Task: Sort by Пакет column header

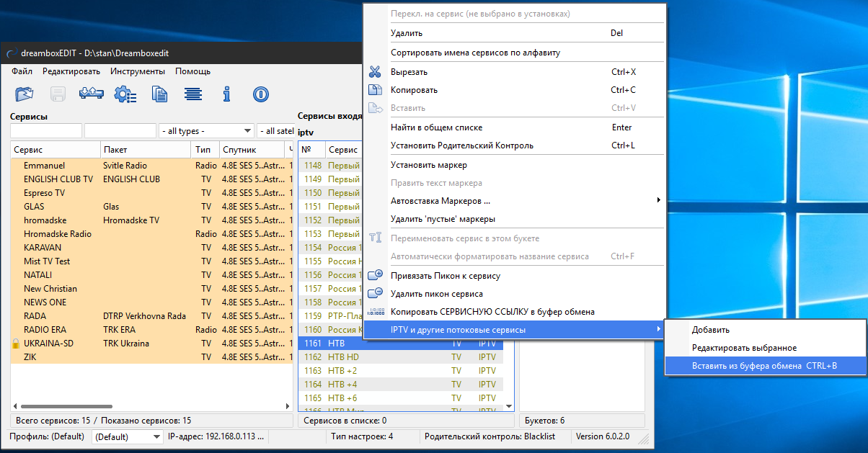Action: (x=146, y=150)
